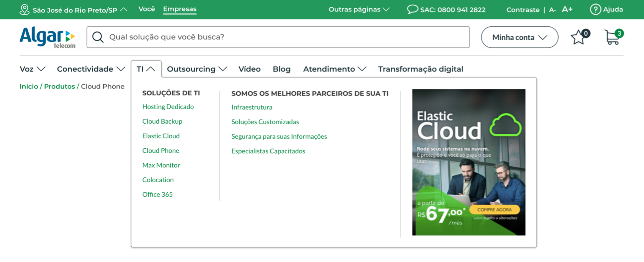644x262 pixels.
Task: Open Soluções Customizadas link
Action: pyautogui.click(x=265, y=122)
